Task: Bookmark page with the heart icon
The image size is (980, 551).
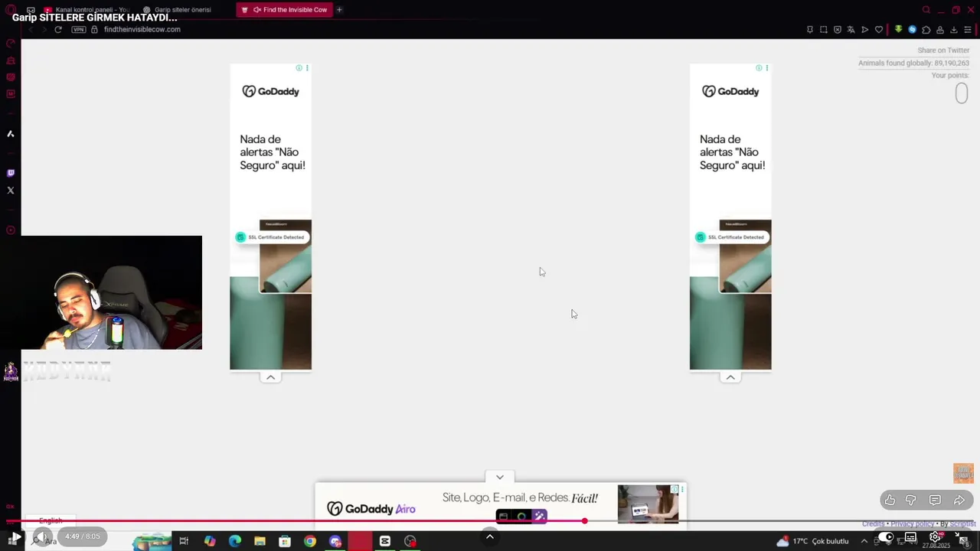Action: click(x=879, y=30)
